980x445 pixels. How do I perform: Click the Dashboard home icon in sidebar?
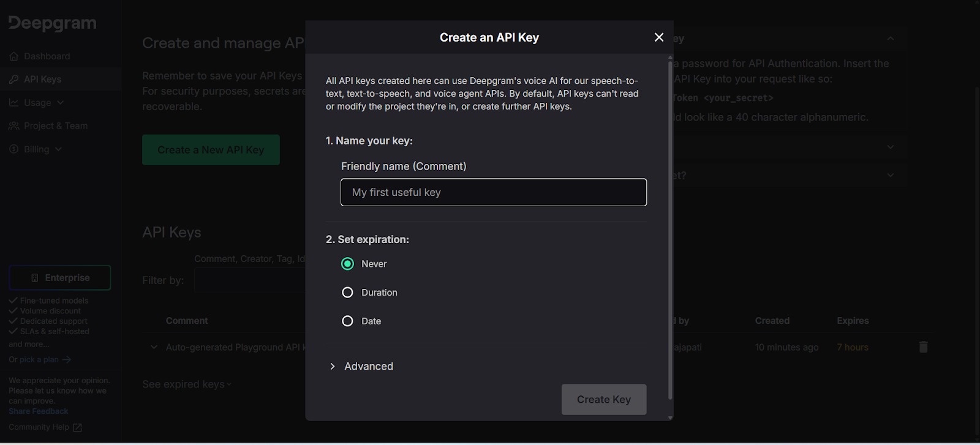(x=14, y=56)
